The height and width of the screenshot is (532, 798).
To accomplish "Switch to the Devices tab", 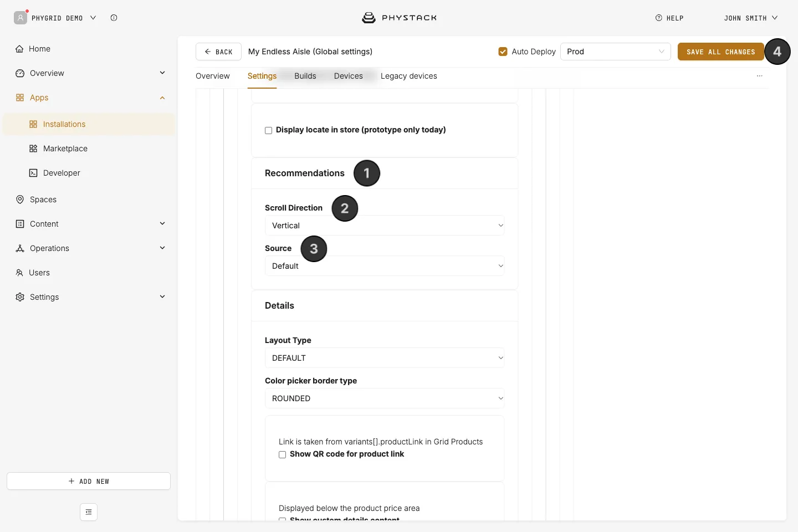I will click(x=349, y=76).
